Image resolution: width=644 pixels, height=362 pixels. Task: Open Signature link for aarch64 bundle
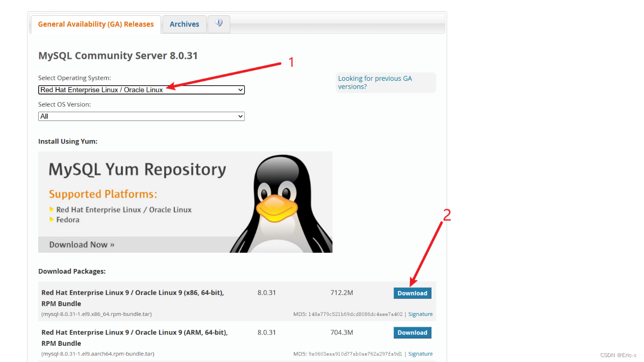pos(421,354)
